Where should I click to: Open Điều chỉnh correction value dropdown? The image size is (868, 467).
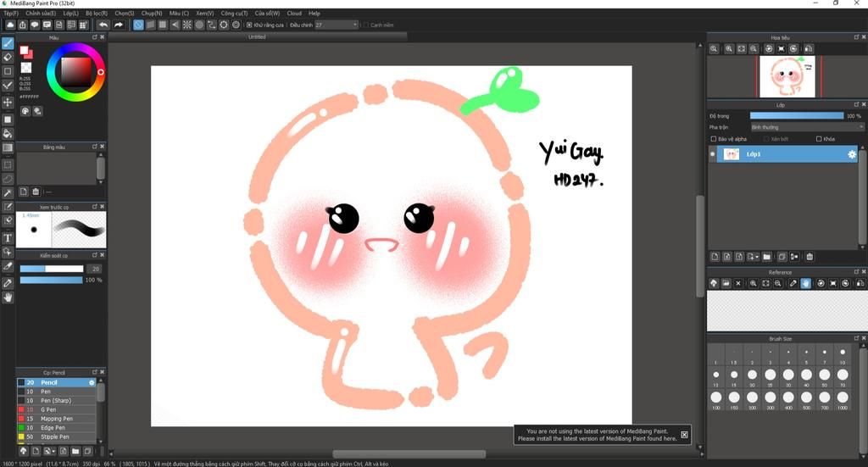337,25
